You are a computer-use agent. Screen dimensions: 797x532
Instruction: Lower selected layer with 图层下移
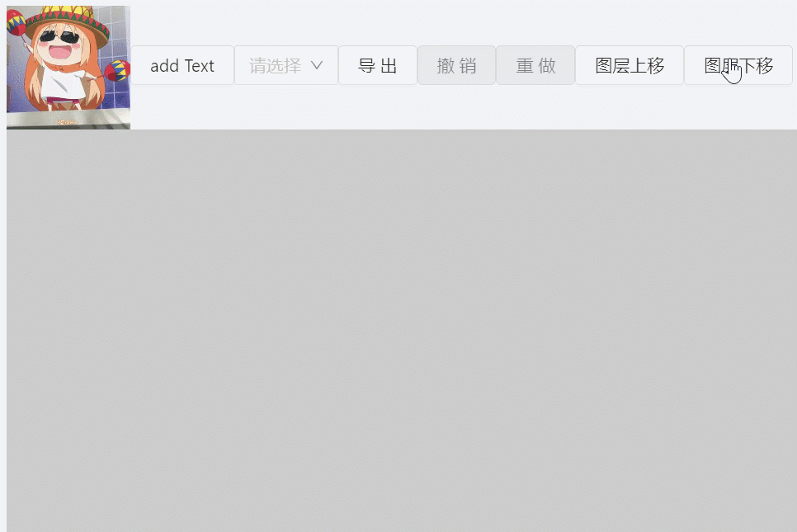point(738,65)
